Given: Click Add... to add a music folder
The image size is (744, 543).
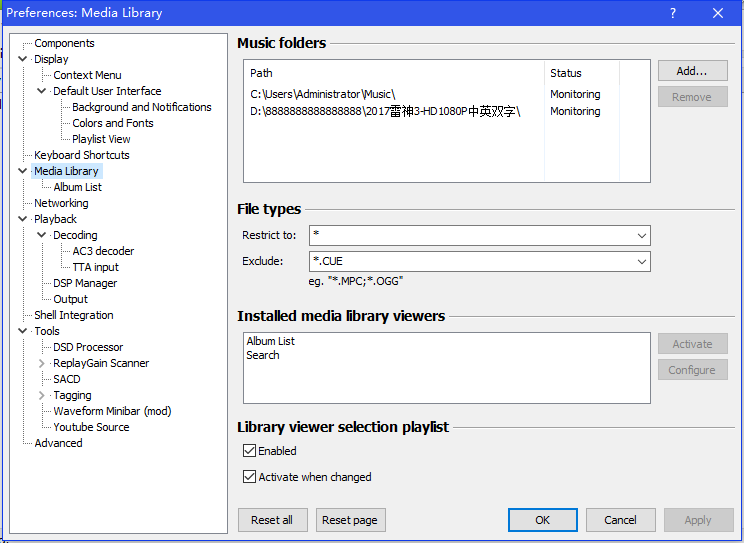Looking at the screenshot, I should pos(692,71).
